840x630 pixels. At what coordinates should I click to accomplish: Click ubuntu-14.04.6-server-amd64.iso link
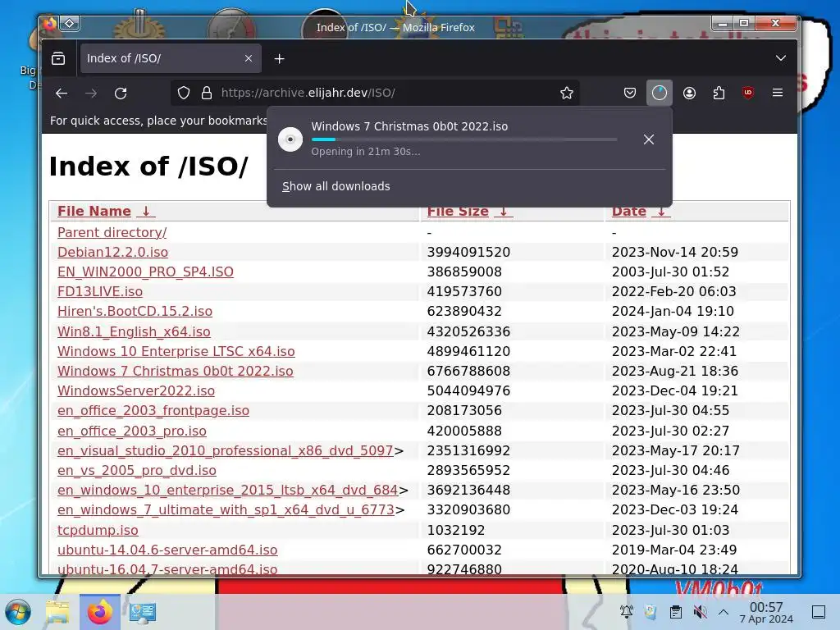tap(167, 550)
